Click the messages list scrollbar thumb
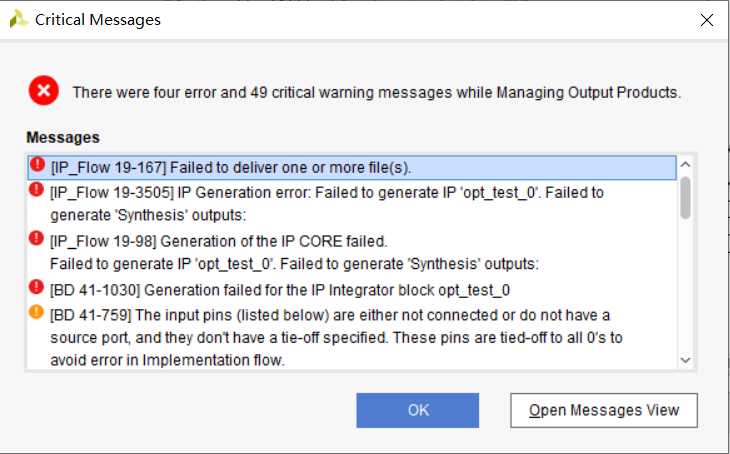 pos(685,197)
